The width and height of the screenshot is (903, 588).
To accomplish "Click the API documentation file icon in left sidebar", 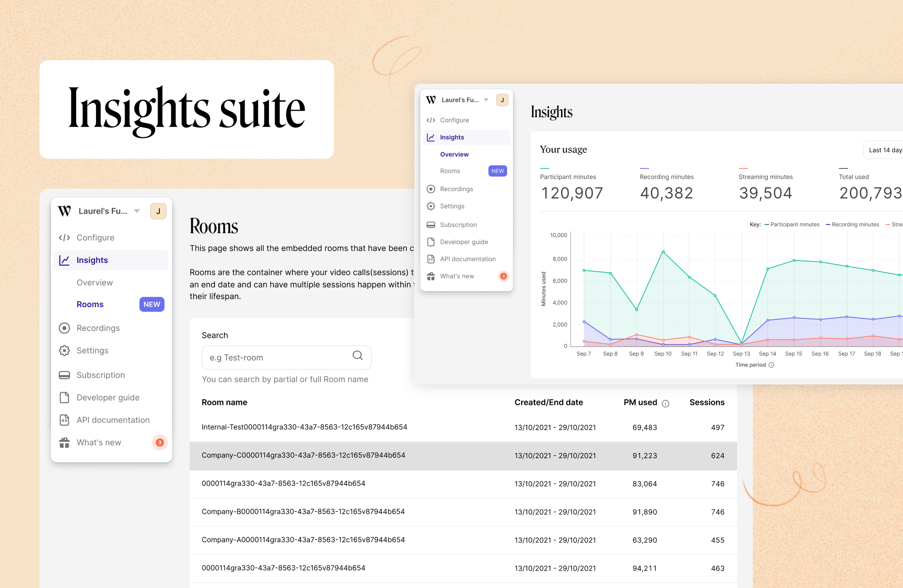I will point(64,420).
